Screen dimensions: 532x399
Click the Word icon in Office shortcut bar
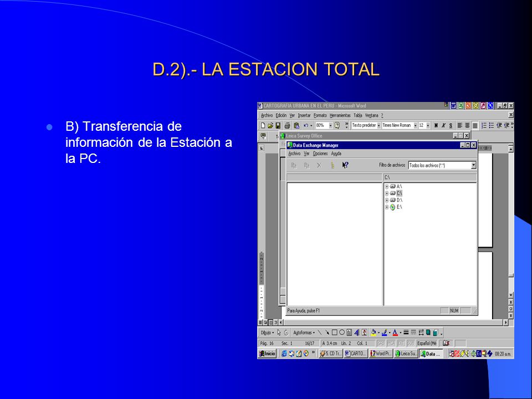[x=453, y=105]
